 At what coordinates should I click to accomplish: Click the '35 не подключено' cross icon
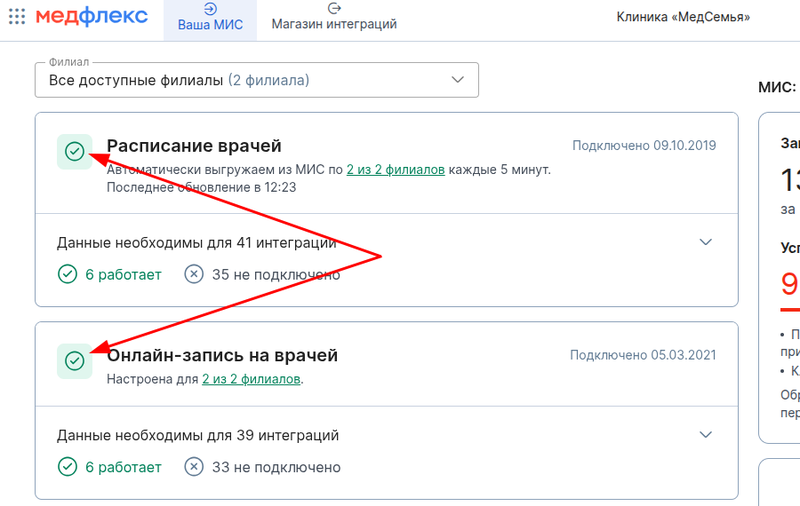click(194, 274)
